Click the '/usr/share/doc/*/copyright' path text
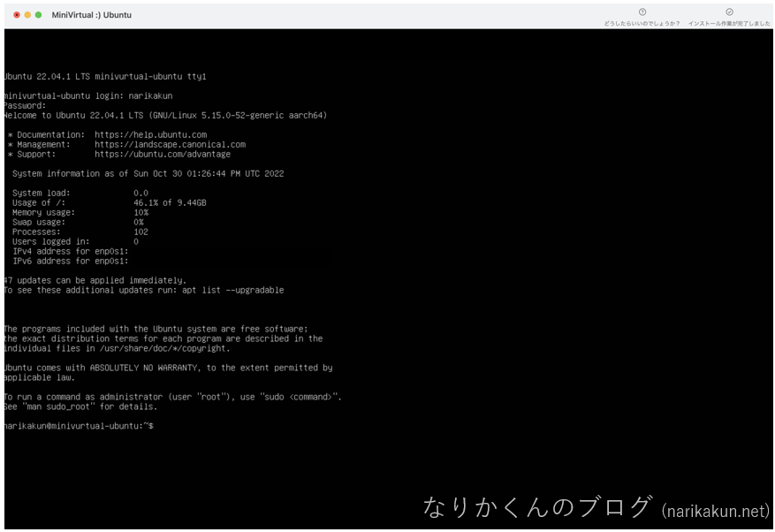Viewport: 775px width, 532px height. 163,348
